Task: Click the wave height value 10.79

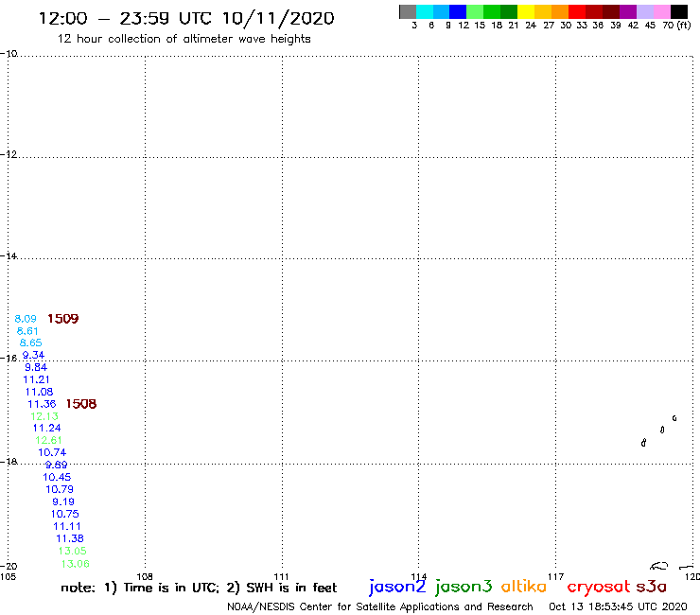Action: [x=60, y=489]
